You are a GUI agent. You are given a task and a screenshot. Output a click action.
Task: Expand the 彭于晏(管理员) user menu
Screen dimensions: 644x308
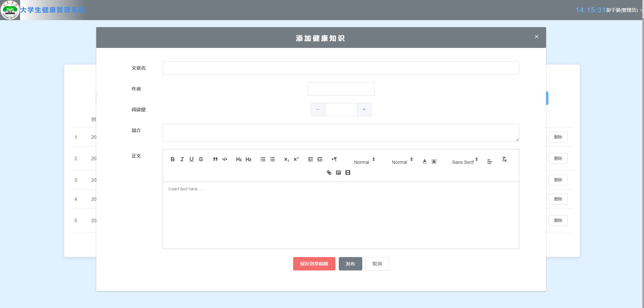(623, 10)
